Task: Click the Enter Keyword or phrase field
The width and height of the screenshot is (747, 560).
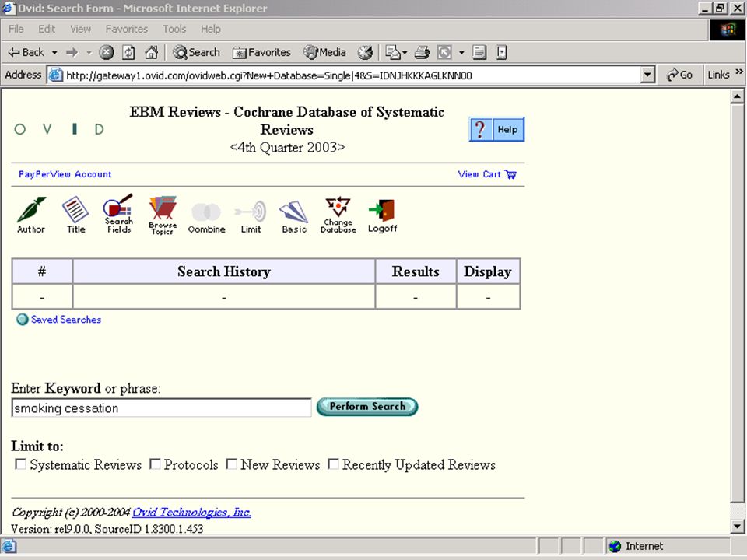Action: pos(162,408)
